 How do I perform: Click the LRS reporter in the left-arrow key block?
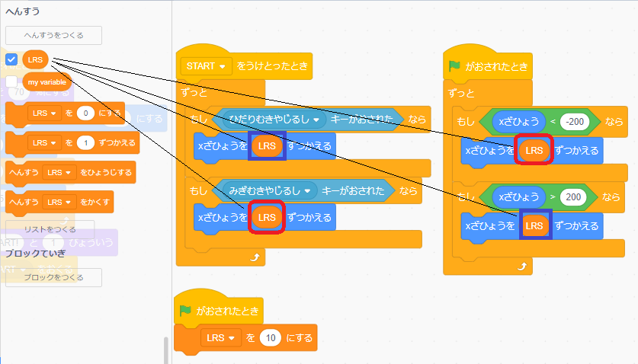pyautogui.click(x=267, y=145)
